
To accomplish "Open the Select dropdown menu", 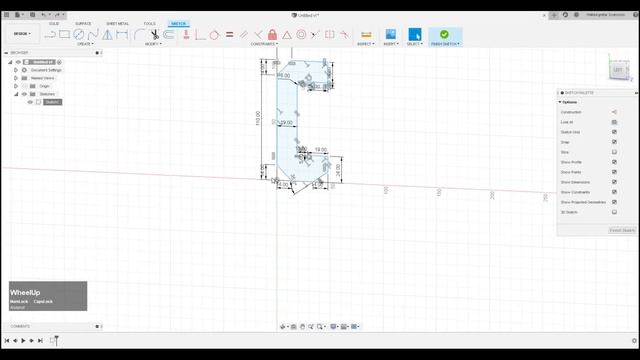I will 415,44.
